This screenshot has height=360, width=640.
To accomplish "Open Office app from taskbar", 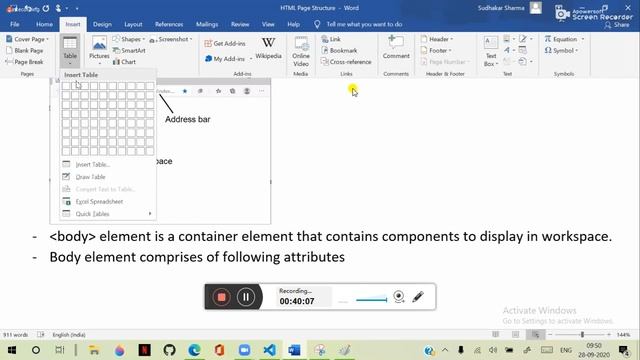I will pos(219,350).
